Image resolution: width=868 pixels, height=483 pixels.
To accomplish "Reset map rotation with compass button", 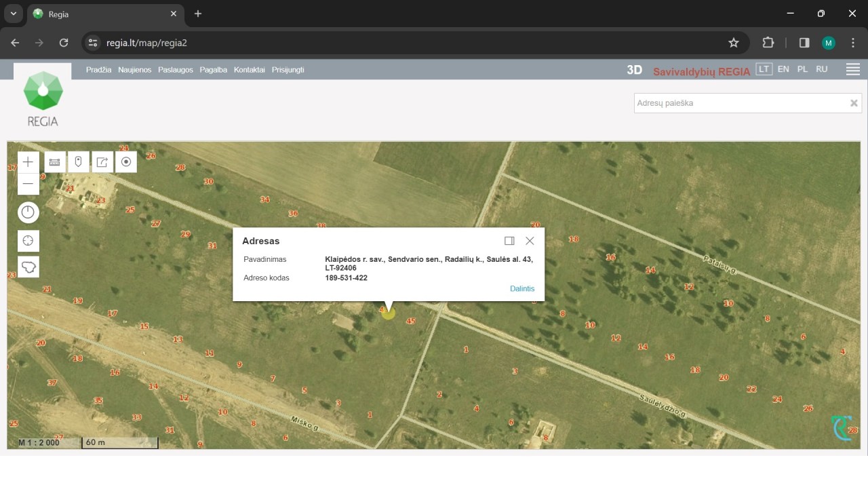I will coord(28,213).
